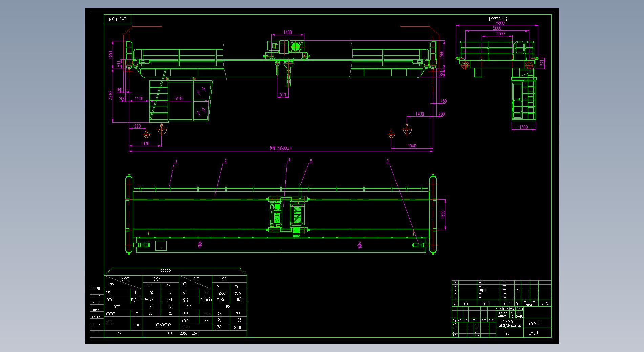Click part balloon number 4
The height and width of the screenshot is (352, 644).
(289, 159)
